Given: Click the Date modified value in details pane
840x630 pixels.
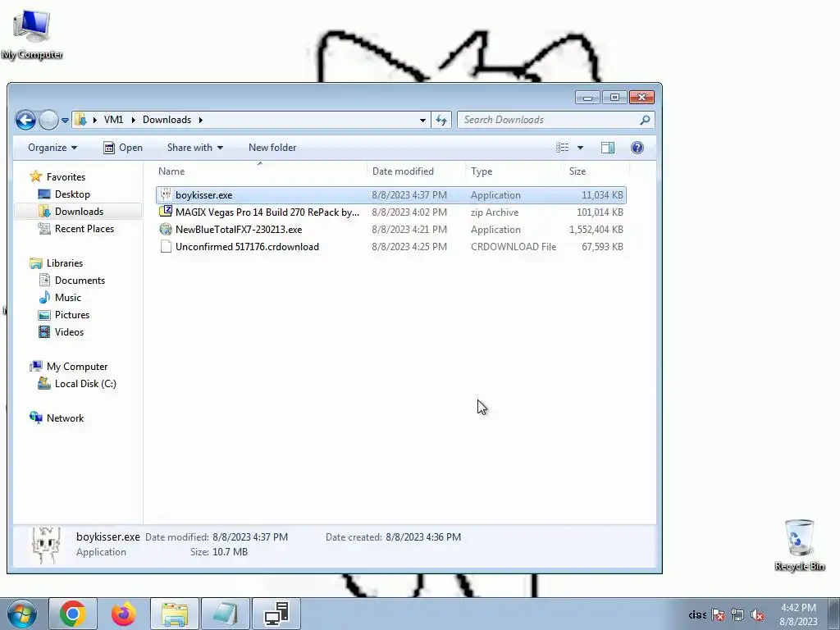Looking at the screenshot, I should point(250,536).
